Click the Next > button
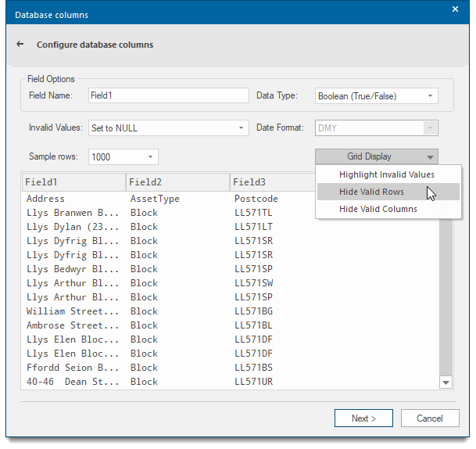The height and width of the screenshot is (449, 476). [363, 418]
